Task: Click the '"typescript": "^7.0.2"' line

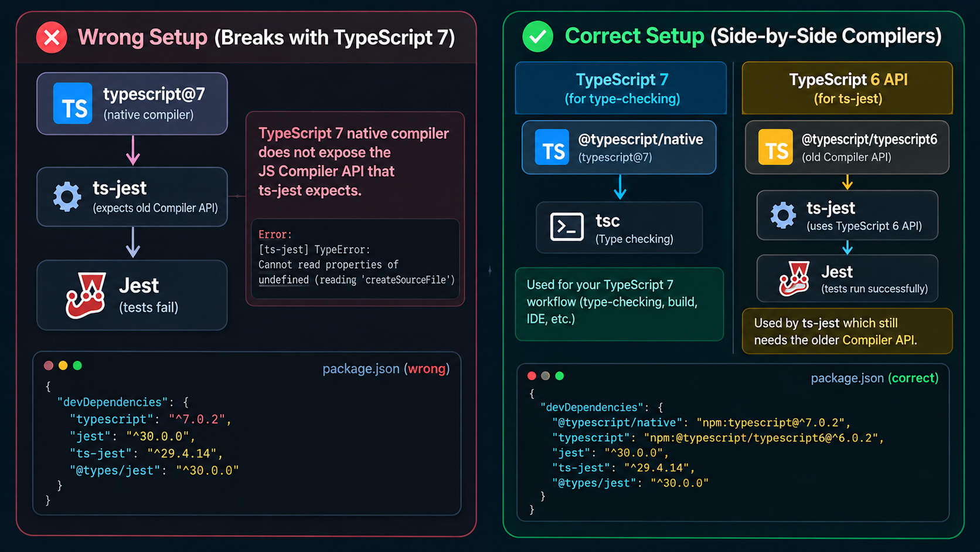Action: [151, 419]
